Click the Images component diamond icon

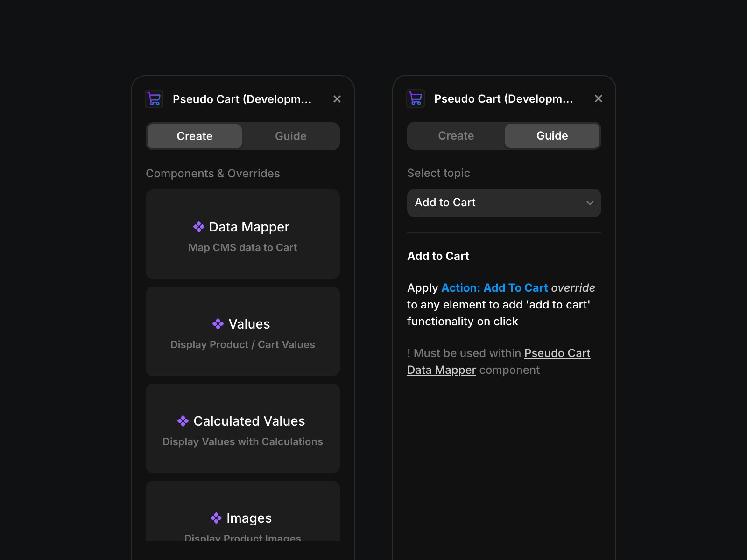(216, 518)
